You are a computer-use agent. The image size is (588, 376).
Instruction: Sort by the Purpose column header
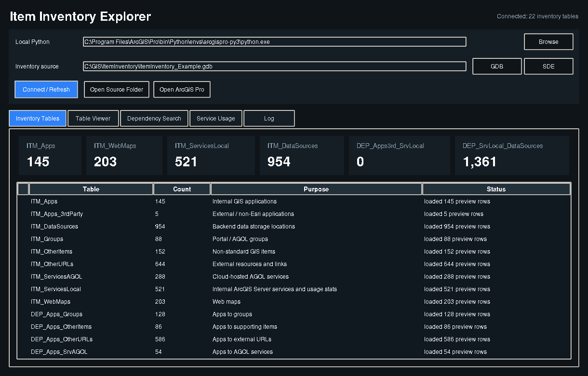316,189
